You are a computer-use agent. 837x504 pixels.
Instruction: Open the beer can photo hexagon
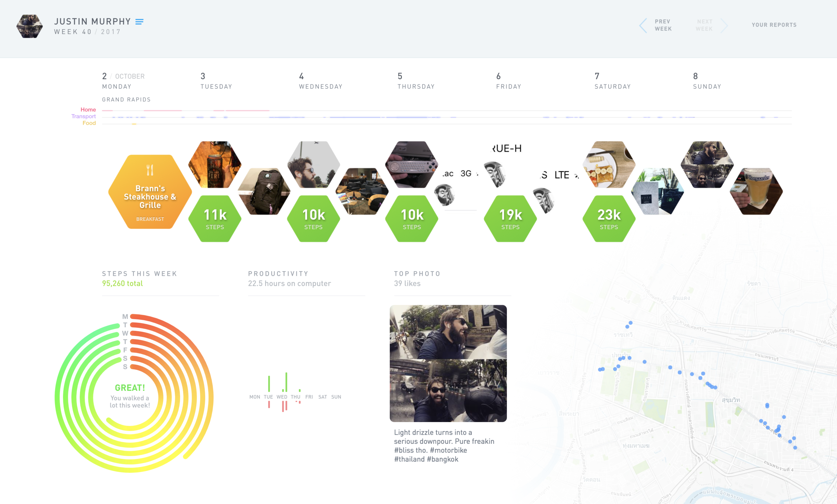[x=215, y=164]
